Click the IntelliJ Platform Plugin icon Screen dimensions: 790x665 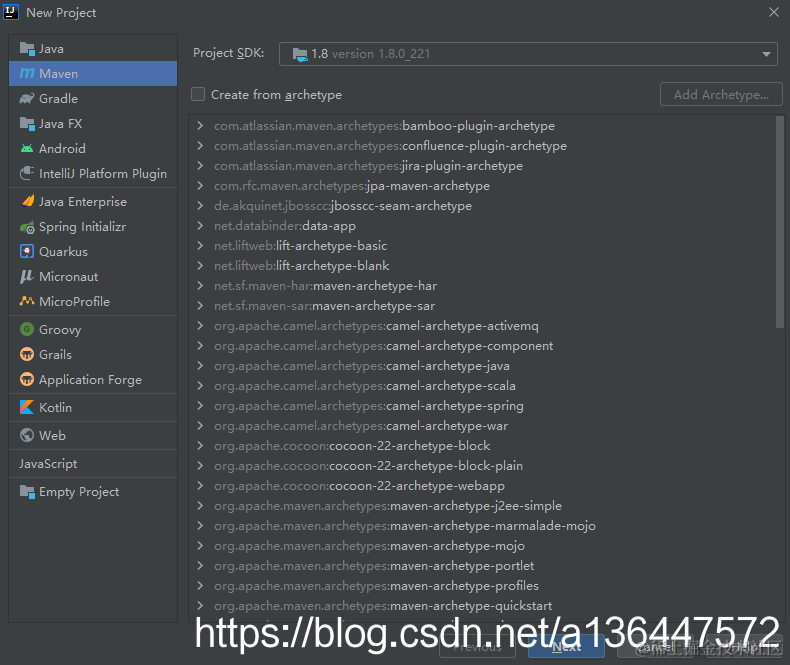tap(27, 173)
